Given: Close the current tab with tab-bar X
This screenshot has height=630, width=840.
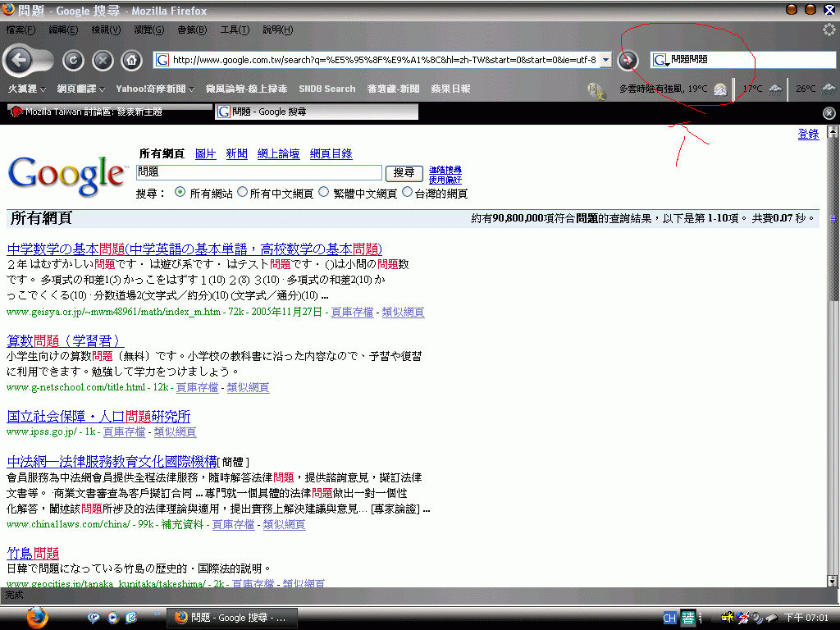Looking at the screenshot, I should [829, 112].
